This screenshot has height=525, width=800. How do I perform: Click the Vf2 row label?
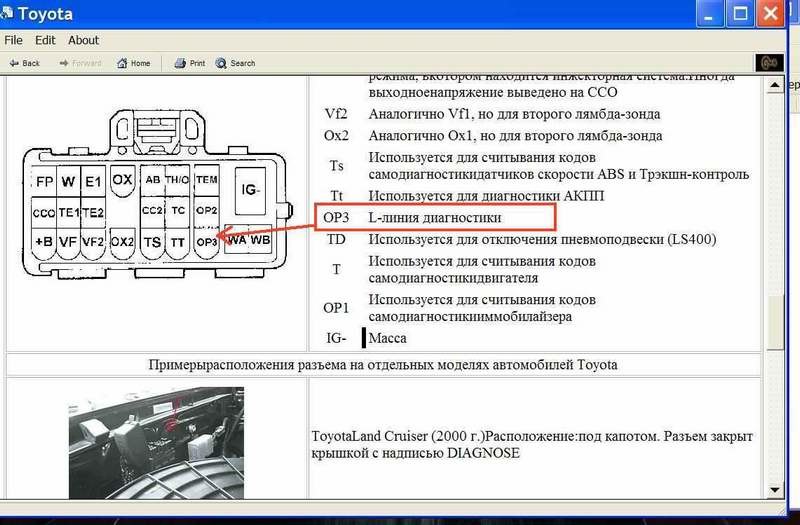click(335, 114)
